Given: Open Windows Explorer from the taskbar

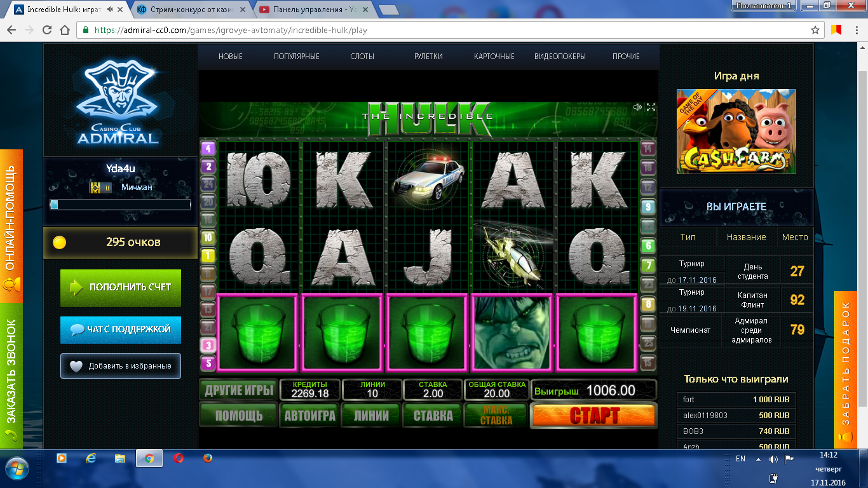Looking at the screenshot, I should (x=119, y=458).
